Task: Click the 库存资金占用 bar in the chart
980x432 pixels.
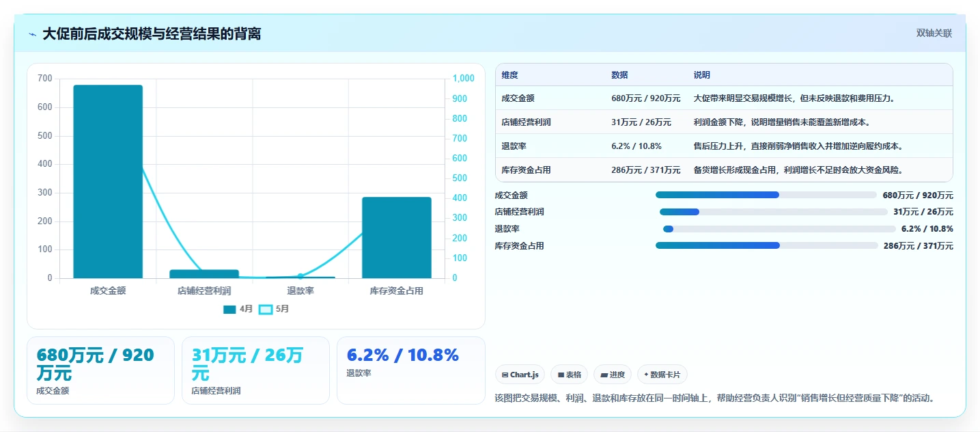Action: coord(397,237)
